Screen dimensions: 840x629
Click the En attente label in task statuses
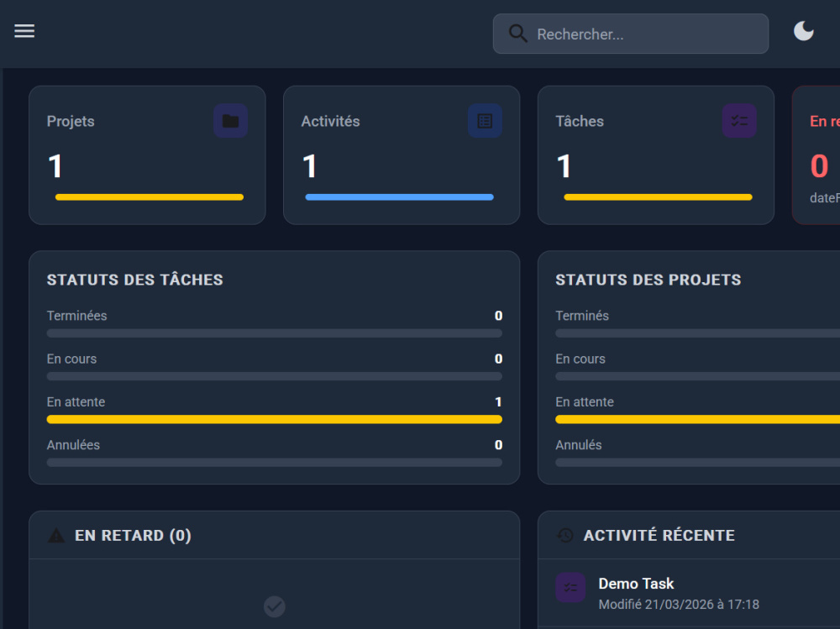(x=76, y=401)
